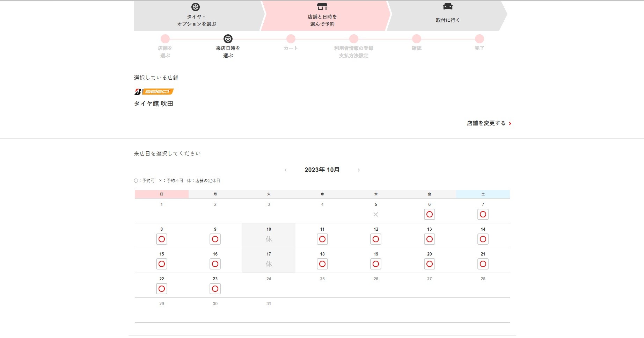
Task: Go to the previous month with left chevron
Action: 286,170
